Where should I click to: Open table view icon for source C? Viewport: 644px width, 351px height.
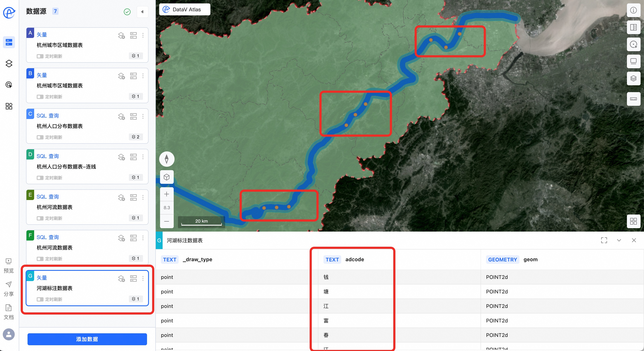pyautogui.click(x=133, y=116)
